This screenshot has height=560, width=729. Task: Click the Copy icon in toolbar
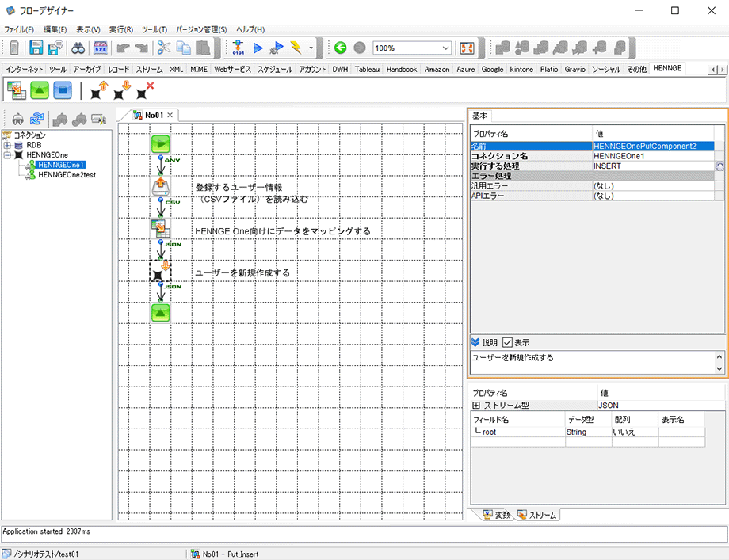coord(184,48)
